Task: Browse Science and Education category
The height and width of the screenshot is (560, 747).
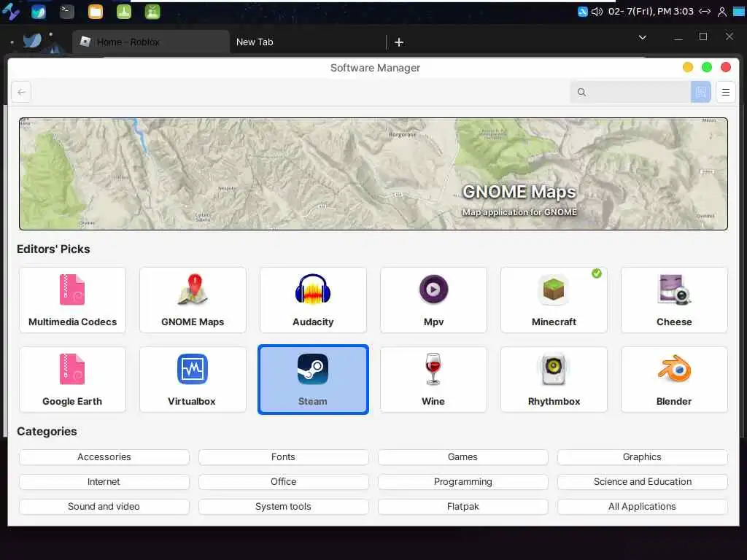Action: click(x=642, y=481)
